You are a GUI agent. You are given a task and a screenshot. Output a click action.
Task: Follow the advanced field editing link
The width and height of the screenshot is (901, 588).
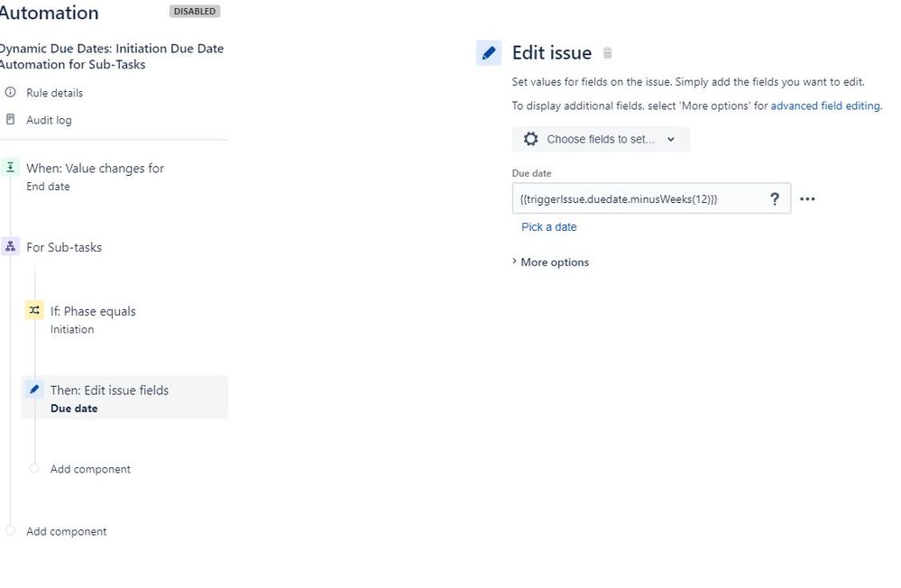[825, 106]
